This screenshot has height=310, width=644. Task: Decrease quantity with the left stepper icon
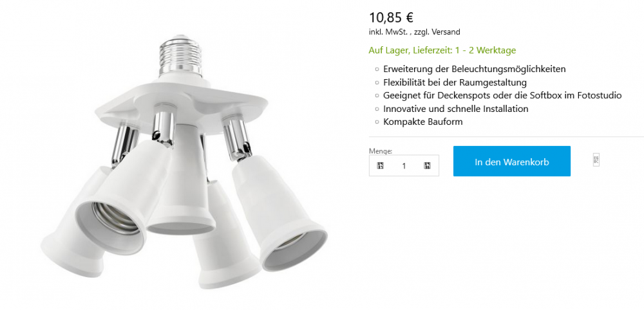click(x=381, y=166)
